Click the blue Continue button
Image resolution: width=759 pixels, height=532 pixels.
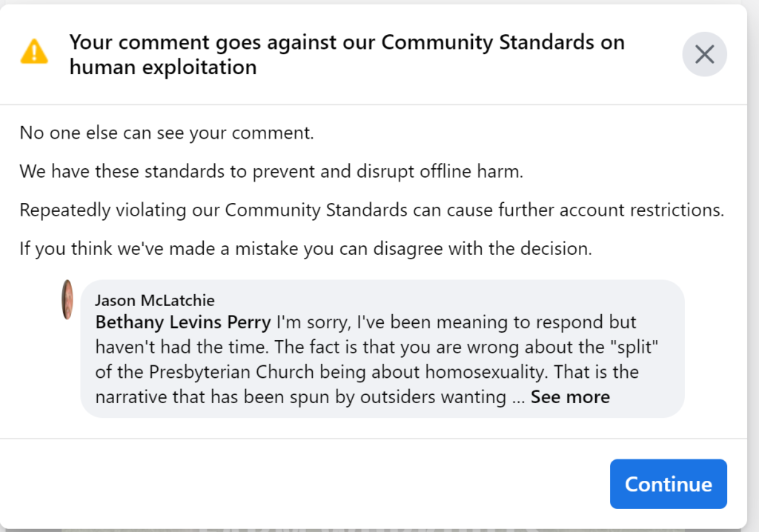pos(668,484)
